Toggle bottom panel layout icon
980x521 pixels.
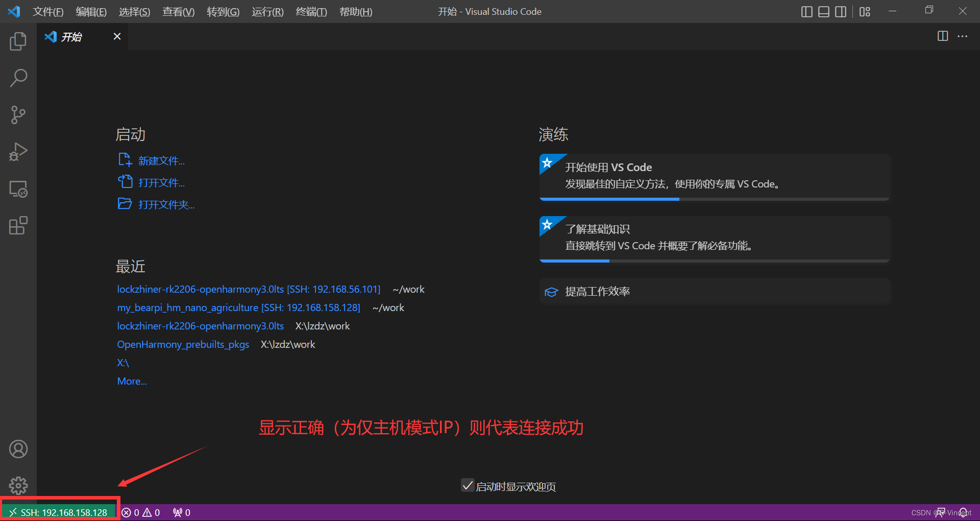(x=824, y=11)
